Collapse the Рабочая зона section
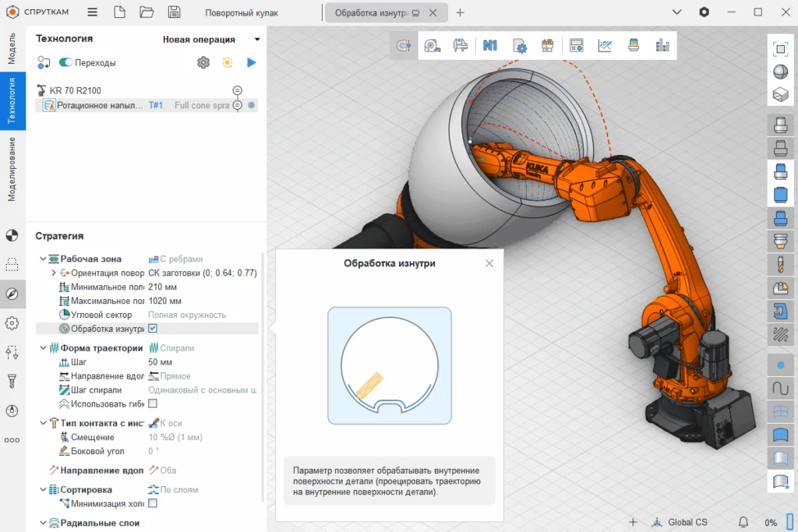Viewport: 798px width, 532px height. 42,259
